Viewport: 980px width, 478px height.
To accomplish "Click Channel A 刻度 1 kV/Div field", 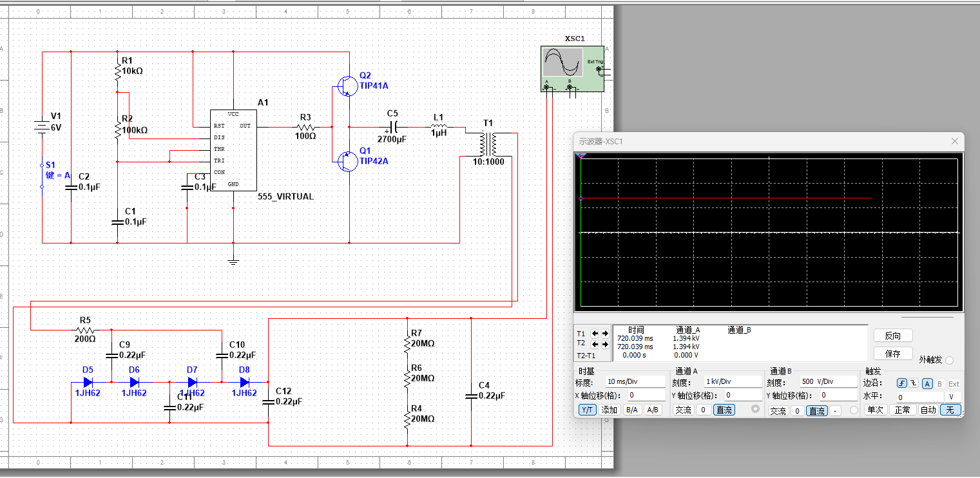I will [732, 382].
